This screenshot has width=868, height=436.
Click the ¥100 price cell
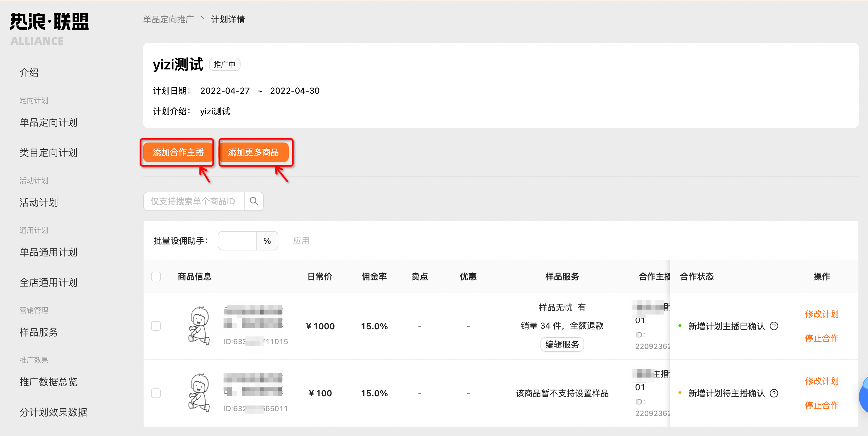pyautogui.click(x=320, y=393)
